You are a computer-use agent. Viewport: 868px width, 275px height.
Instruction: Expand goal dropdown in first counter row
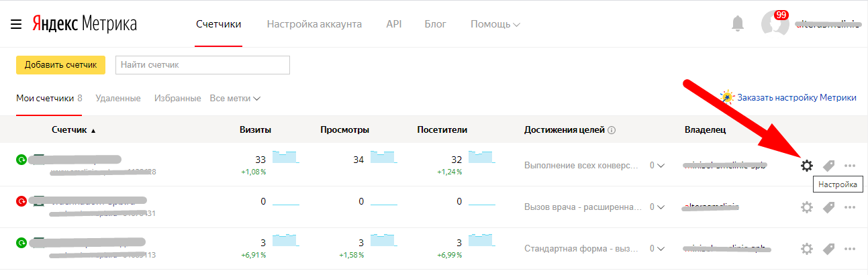coord(657,166)
